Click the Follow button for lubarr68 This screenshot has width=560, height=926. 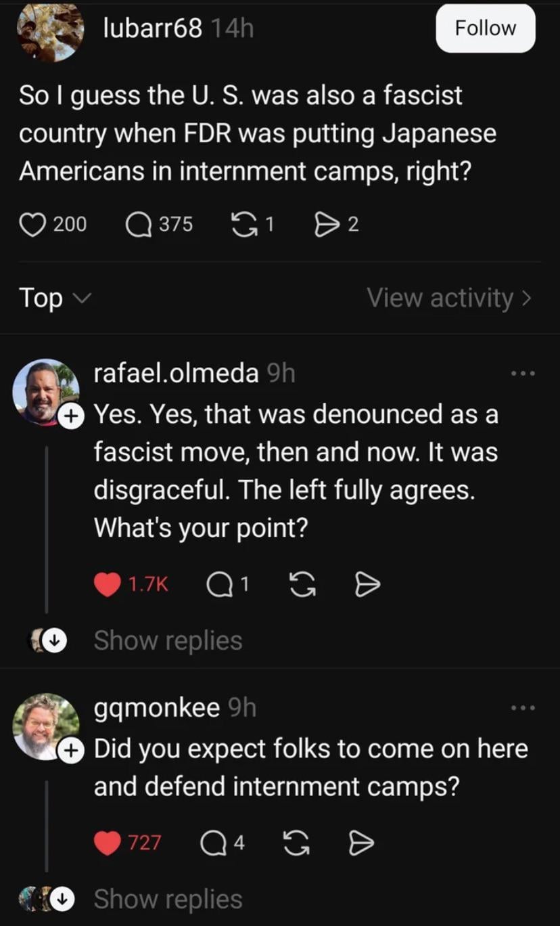[x=485, y=28]
